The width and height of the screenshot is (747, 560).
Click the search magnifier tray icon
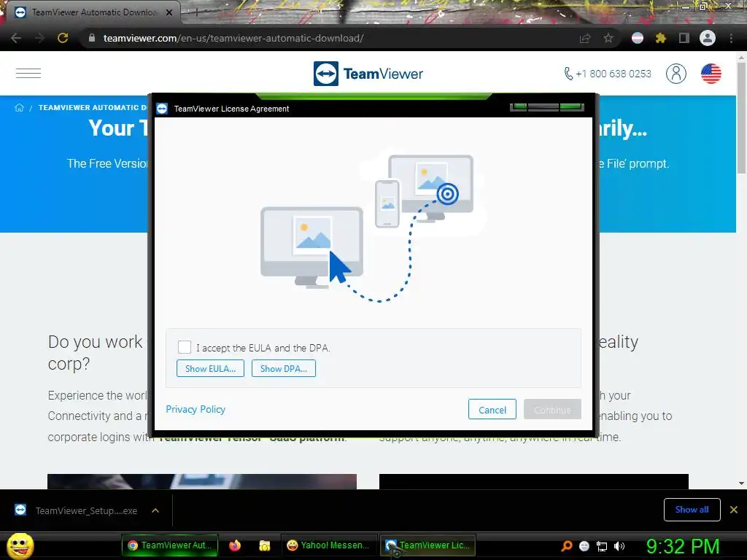566,546
